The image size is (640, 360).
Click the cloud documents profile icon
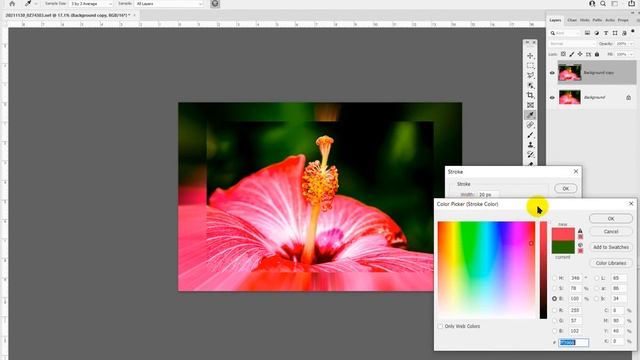tap(592, 4)
